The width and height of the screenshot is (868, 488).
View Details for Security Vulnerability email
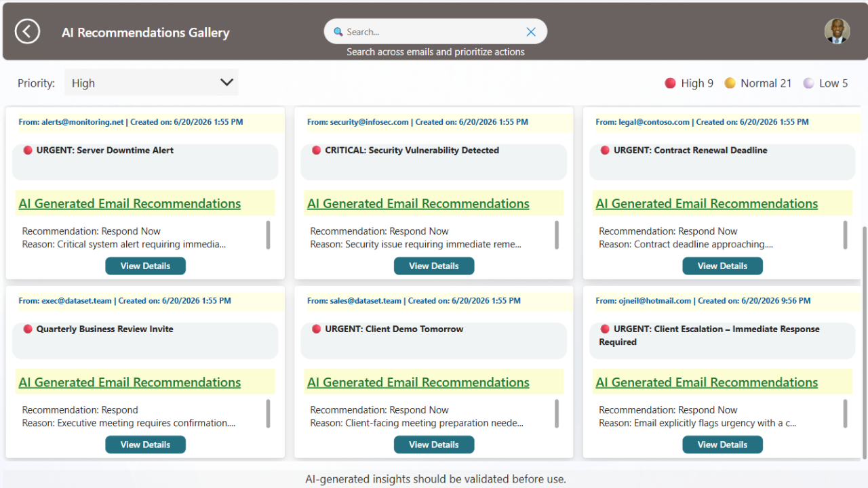click(x=434, y=266)
